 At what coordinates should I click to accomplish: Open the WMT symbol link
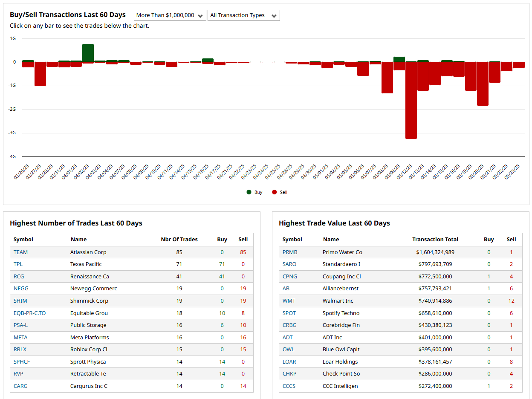pos(289,301)
